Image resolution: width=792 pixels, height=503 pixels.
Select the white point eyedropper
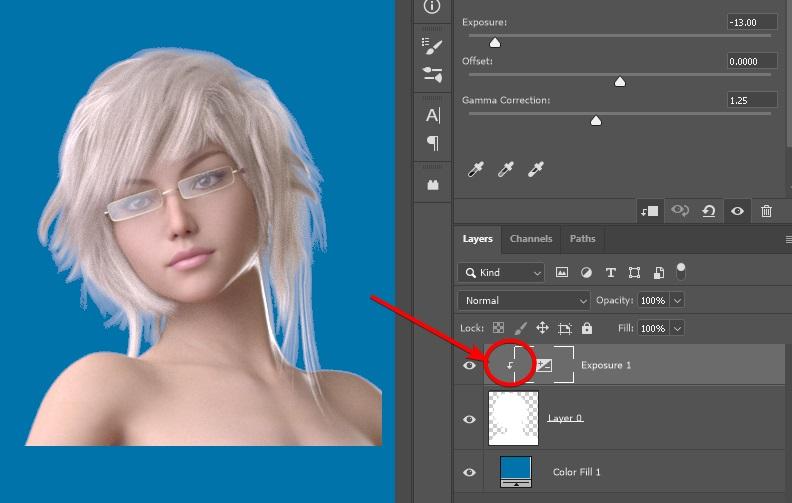[x=536, y=169]
